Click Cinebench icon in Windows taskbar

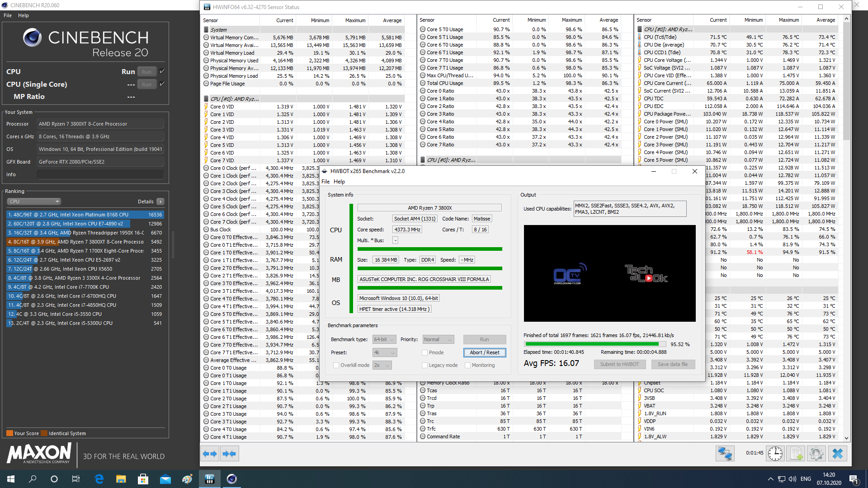click(231, 479)
